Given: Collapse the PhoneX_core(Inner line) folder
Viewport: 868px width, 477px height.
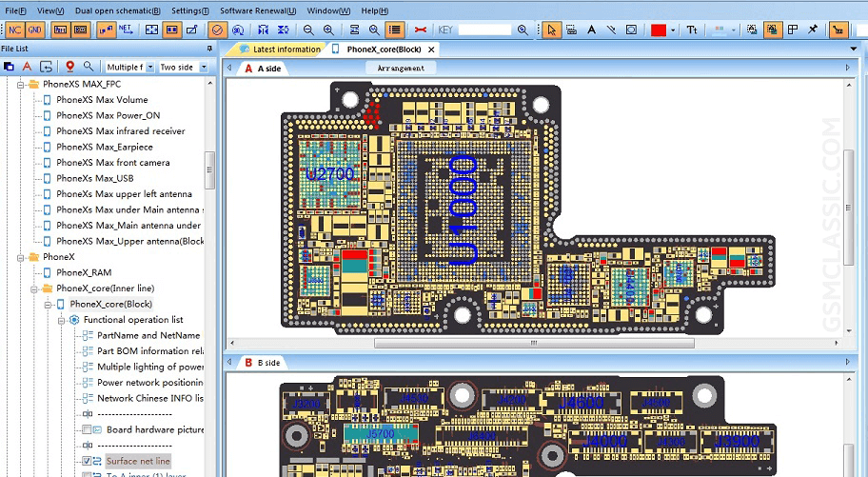Looking at the screenshot, I should pyautogui.click(x=33, y=289).
